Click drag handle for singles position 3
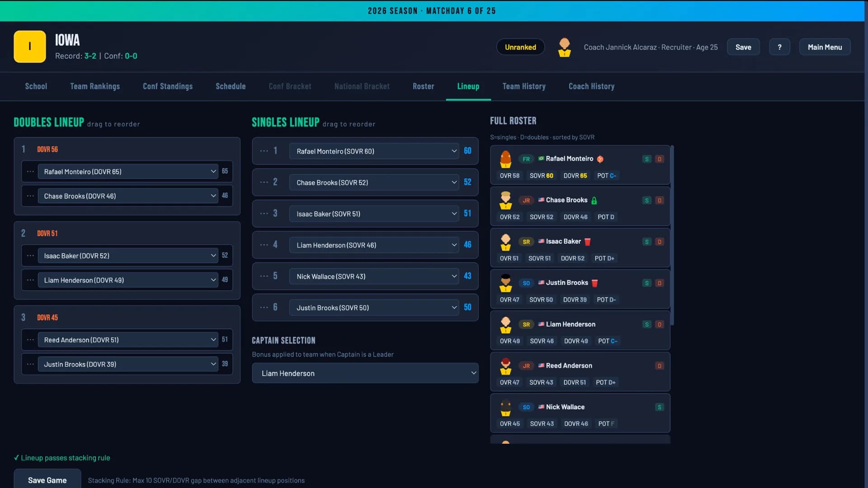 point(264,213)
